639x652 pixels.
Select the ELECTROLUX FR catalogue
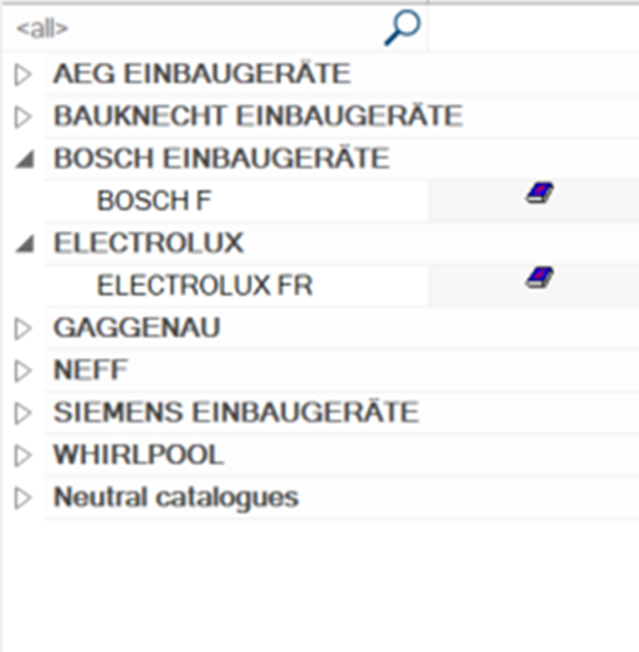pos(205,285)
